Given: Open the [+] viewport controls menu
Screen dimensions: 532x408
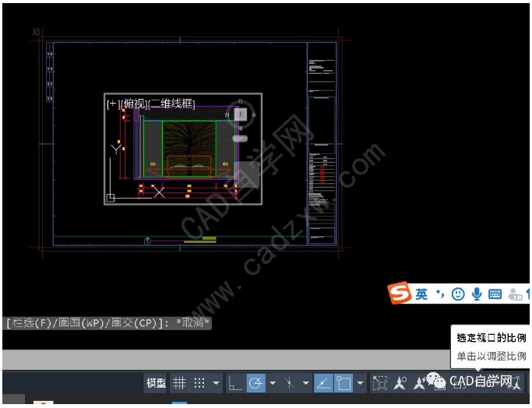Looking at the screenshot, I should pos(113,104).
